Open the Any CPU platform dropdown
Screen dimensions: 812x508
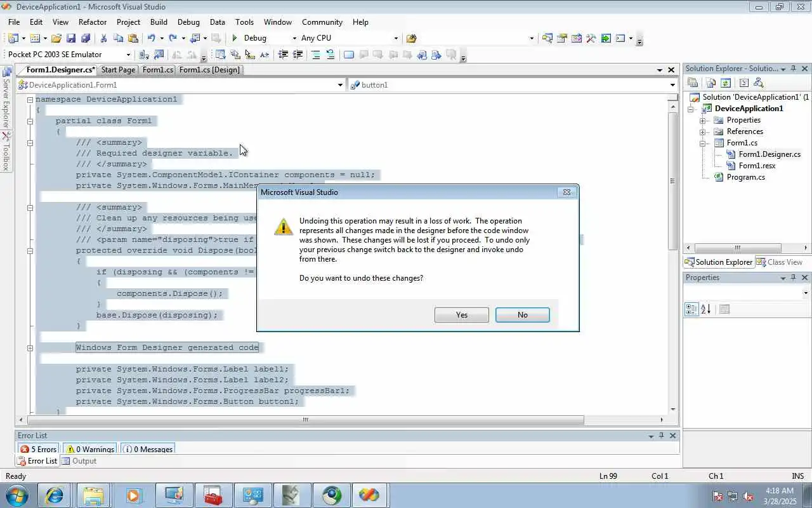(396, 38)
